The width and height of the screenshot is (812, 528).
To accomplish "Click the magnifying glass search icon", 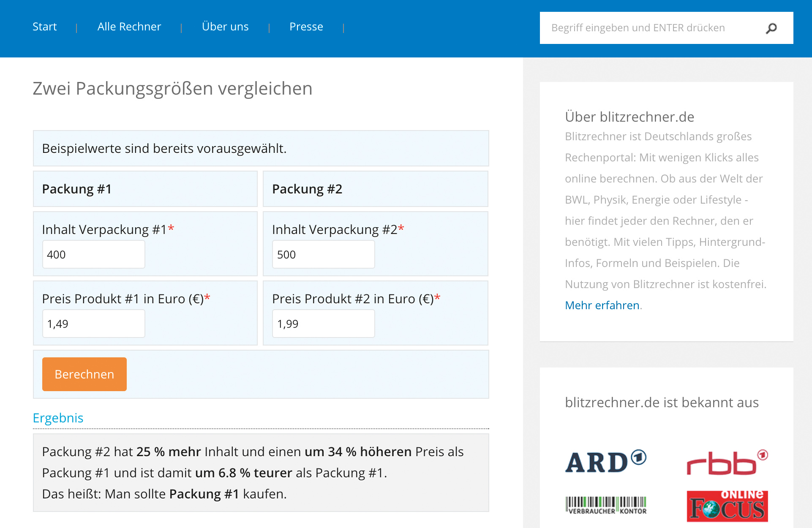I will coord(771,28).
